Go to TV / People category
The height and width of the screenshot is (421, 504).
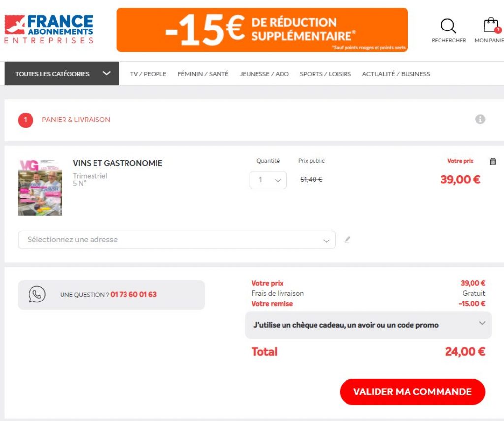tap(148, 74)
